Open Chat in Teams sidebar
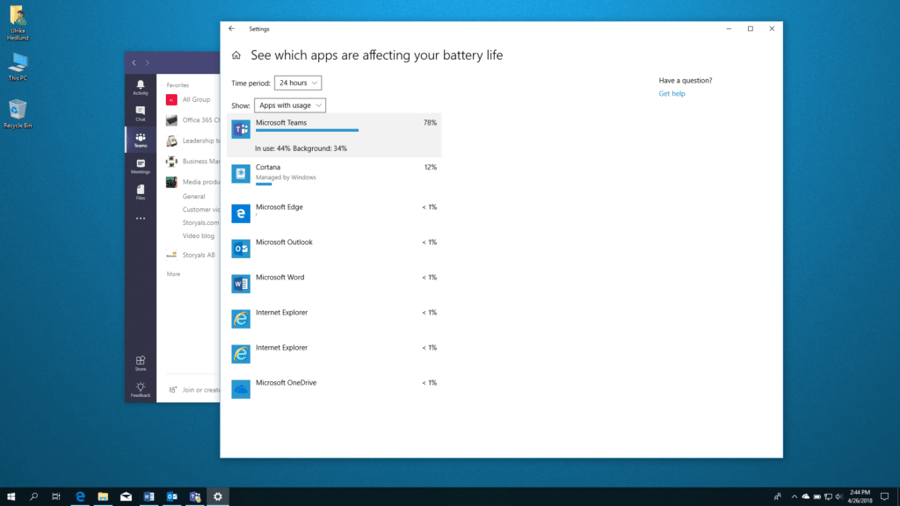The width and height of the screenshot is (900, 506). tap(140, 113)
